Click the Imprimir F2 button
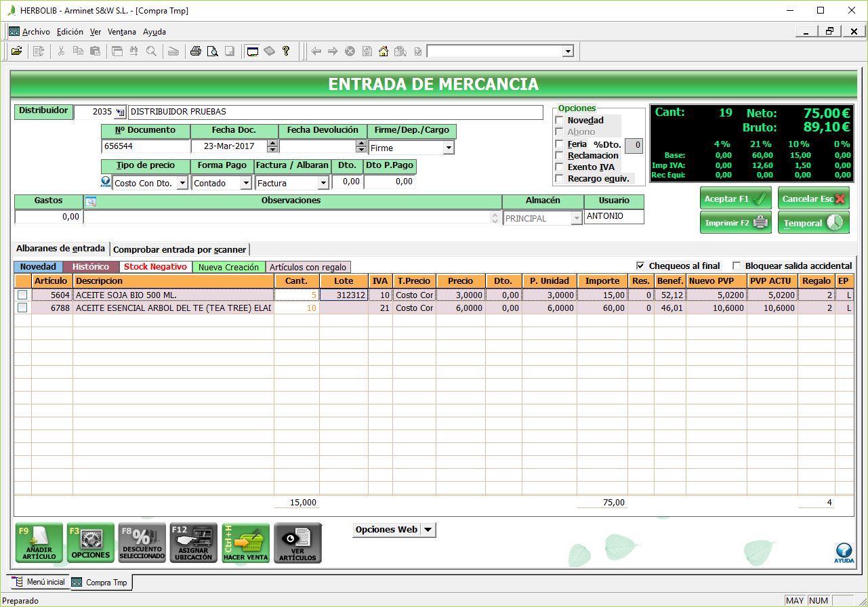This screenshot has width=868, height=607. tap(735, 223)
